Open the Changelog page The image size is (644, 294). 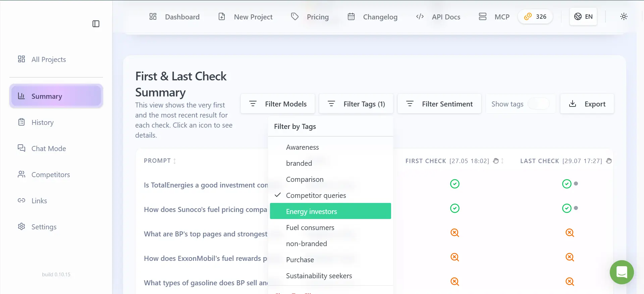[x=373, y=17]
